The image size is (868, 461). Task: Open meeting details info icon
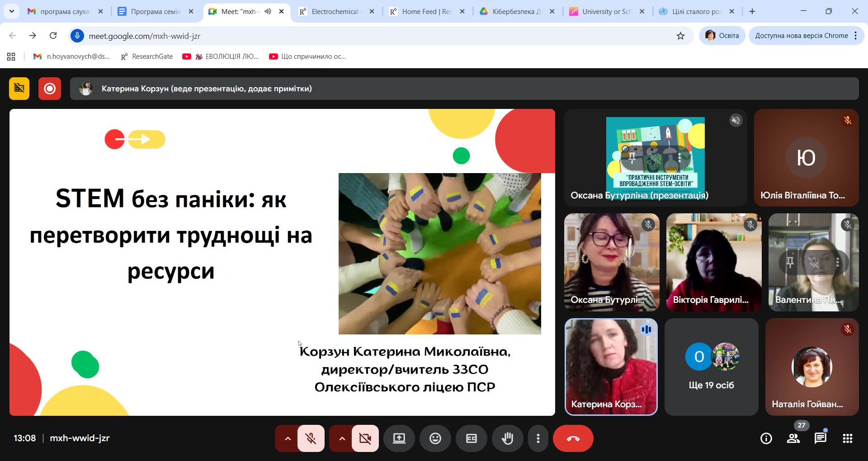pos(766,438)
